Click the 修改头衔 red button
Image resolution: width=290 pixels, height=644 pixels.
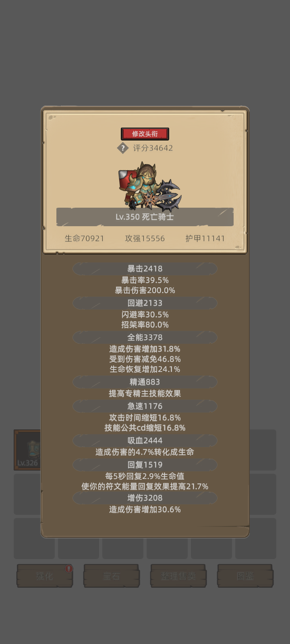(145, 134)
